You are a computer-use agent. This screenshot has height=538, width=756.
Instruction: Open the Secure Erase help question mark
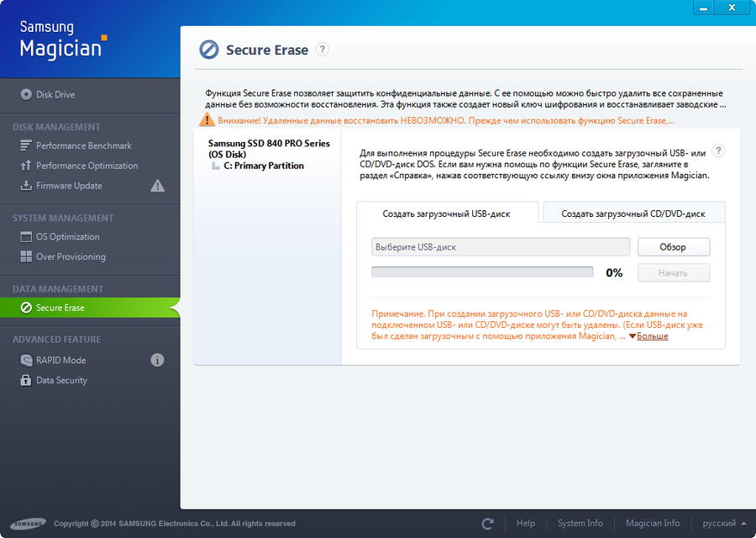point(322,50)
